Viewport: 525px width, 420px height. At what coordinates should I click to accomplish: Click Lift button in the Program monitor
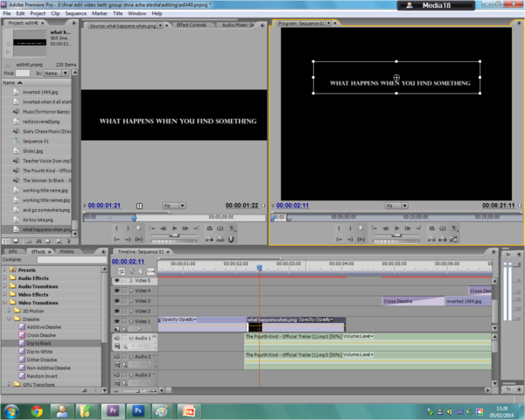(x=432, y=239)
